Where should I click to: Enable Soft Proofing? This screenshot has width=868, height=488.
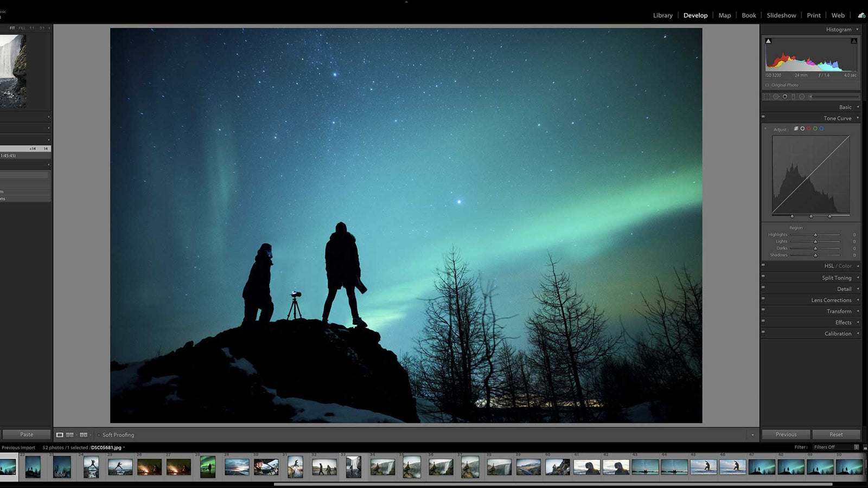click(x=99, y=434)
